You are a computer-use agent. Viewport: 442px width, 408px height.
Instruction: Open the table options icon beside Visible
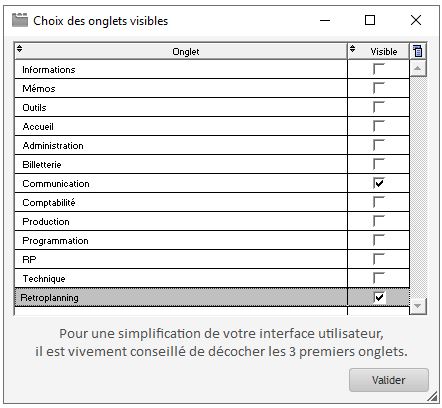(x=418, y=51)
